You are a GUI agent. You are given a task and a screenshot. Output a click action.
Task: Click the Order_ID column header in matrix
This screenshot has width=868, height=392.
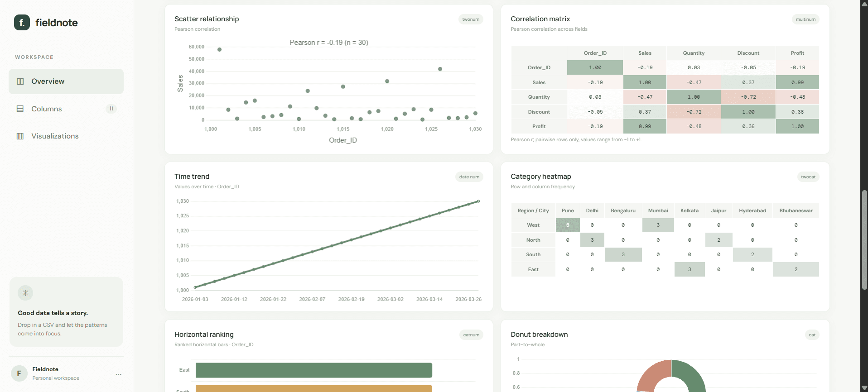click(x=595, y=53)
